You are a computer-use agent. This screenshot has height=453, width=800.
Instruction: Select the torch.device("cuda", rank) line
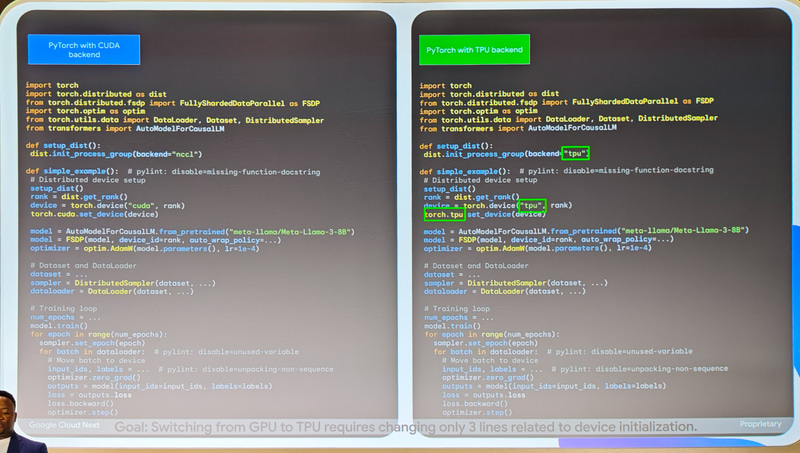pyautogui.click(x=107, y=206)
